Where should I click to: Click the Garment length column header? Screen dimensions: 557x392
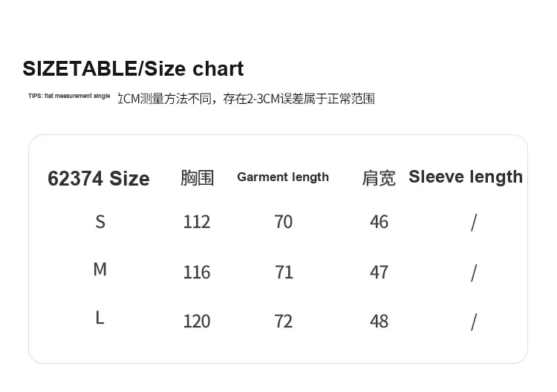pos(283,177)
